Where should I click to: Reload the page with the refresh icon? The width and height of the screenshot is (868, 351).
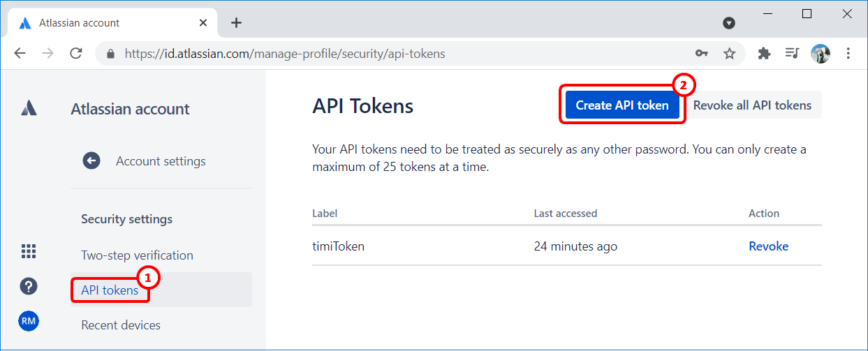click(x=76, y=53)
